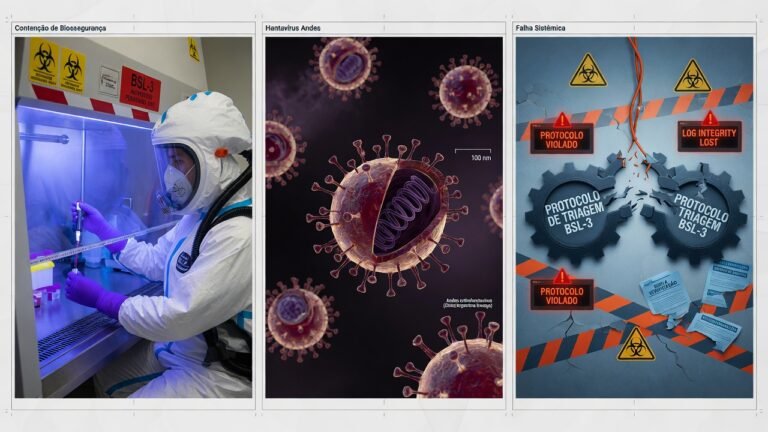This screenshot has width=768, height=432.
Task: Click the top-right biohazard triangle in Falha Sistêmica
Action: click(692, 76)
